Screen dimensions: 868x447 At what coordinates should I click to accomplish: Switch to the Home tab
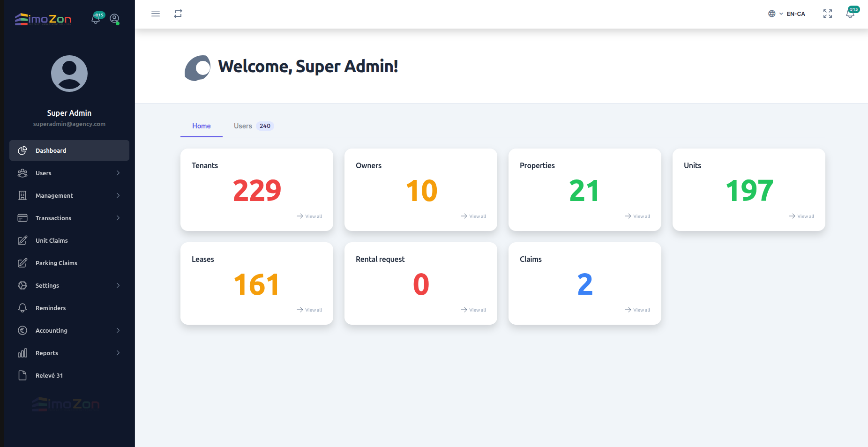click(x=202, y=126)
